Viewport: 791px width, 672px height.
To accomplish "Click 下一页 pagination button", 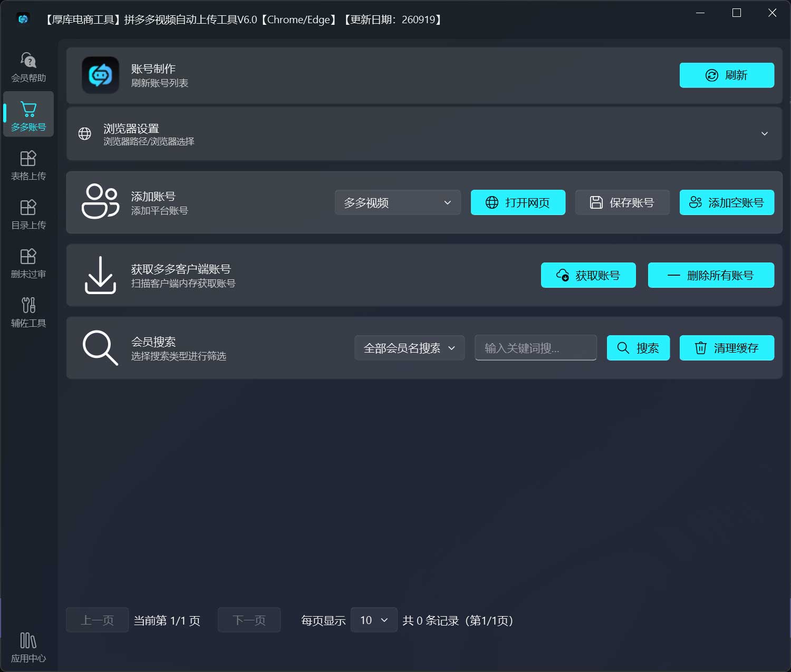I will (x=249, y=620).
